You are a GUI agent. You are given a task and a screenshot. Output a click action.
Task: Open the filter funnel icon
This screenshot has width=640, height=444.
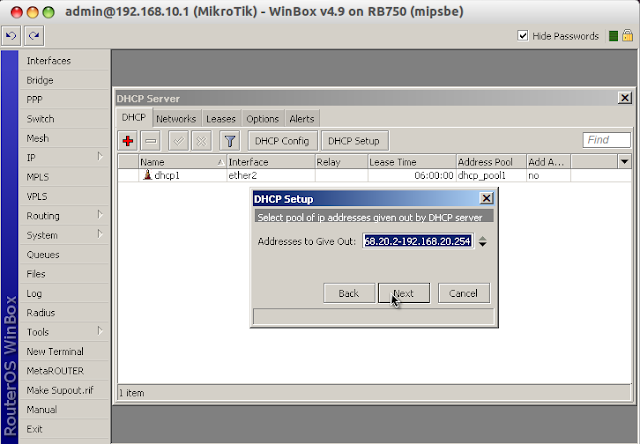coord(229,141)
